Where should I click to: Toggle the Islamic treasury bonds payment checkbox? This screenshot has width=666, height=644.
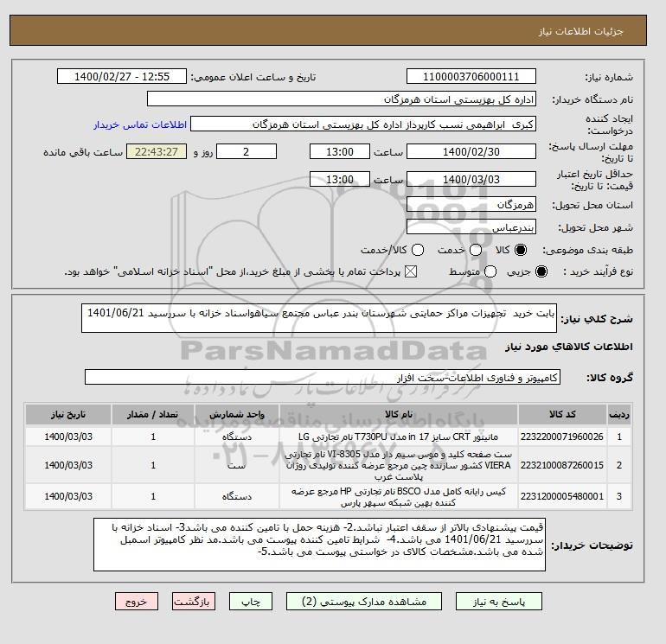click(x=411, y=271)
